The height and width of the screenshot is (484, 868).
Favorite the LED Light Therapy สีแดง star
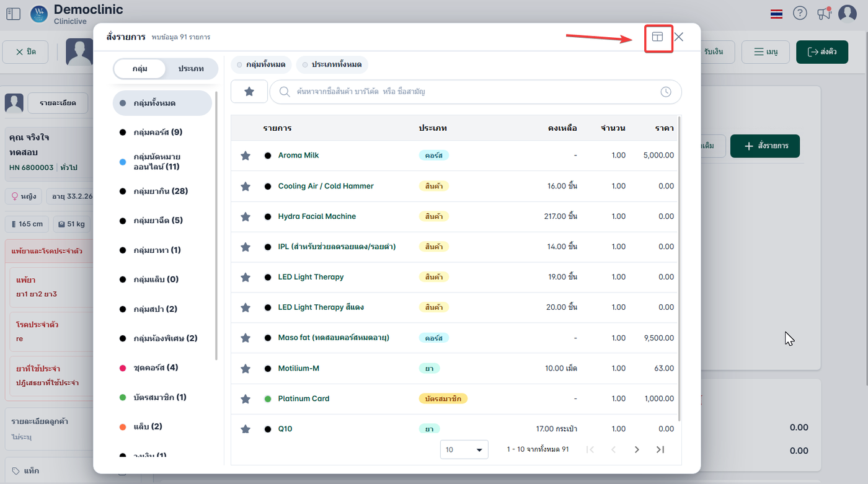pos(246,307)
